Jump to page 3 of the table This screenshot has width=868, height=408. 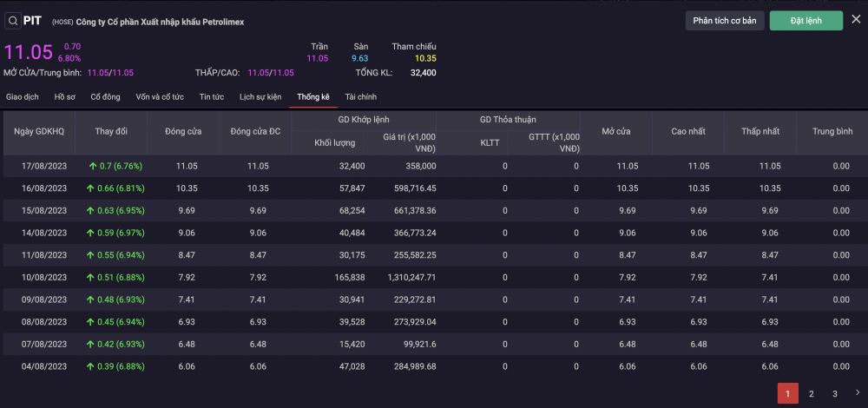pos(834,394)
